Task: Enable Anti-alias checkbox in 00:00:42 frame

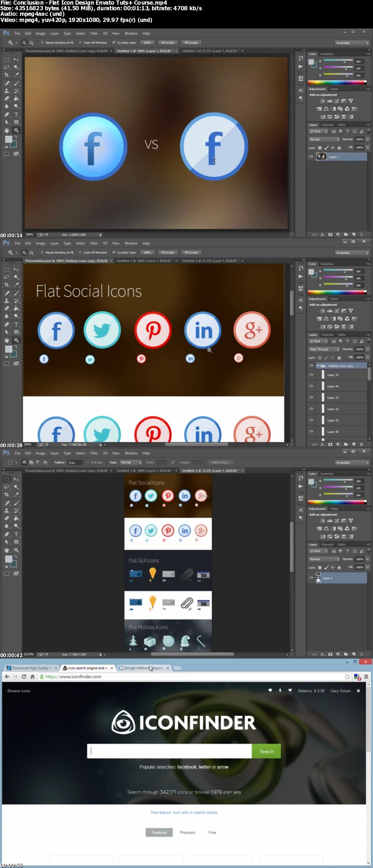Action: click(88, 462)
